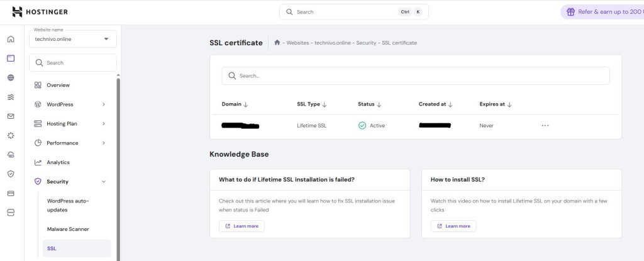Open the three-dot row actions menu
644x261 pixels.
pos(545,125)
